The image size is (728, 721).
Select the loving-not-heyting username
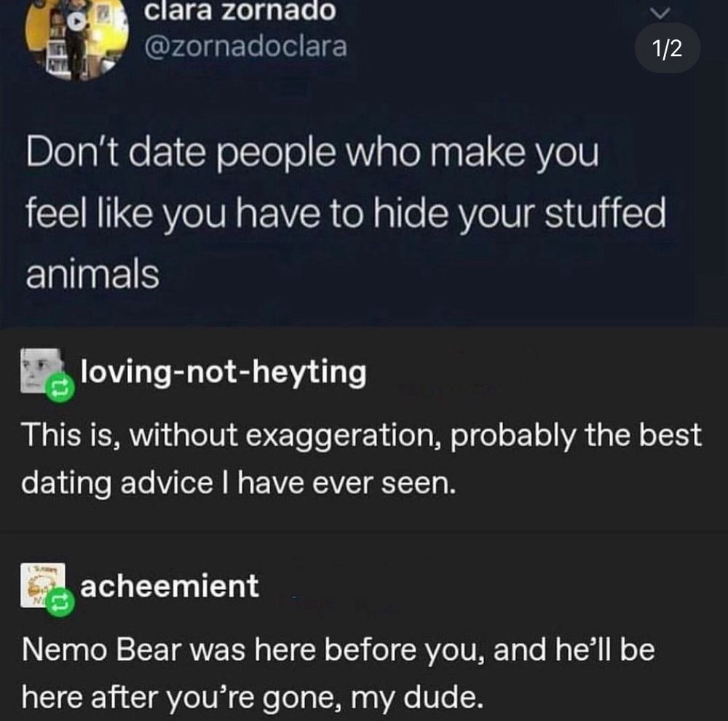point(226,373)
